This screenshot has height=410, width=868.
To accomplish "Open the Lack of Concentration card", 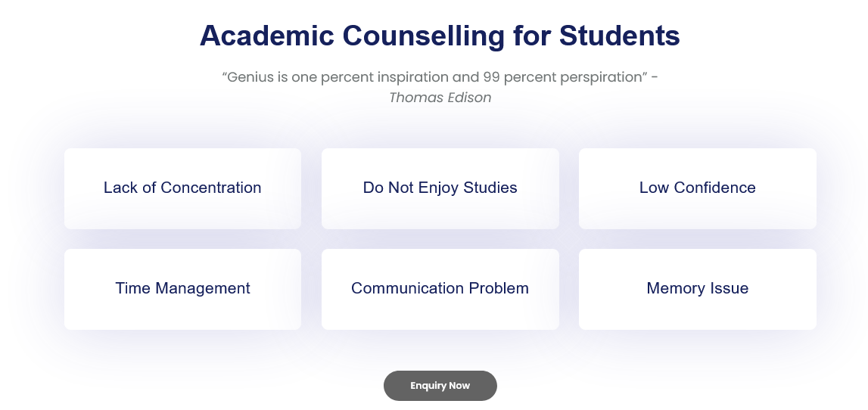I will (x=182, y=188).
